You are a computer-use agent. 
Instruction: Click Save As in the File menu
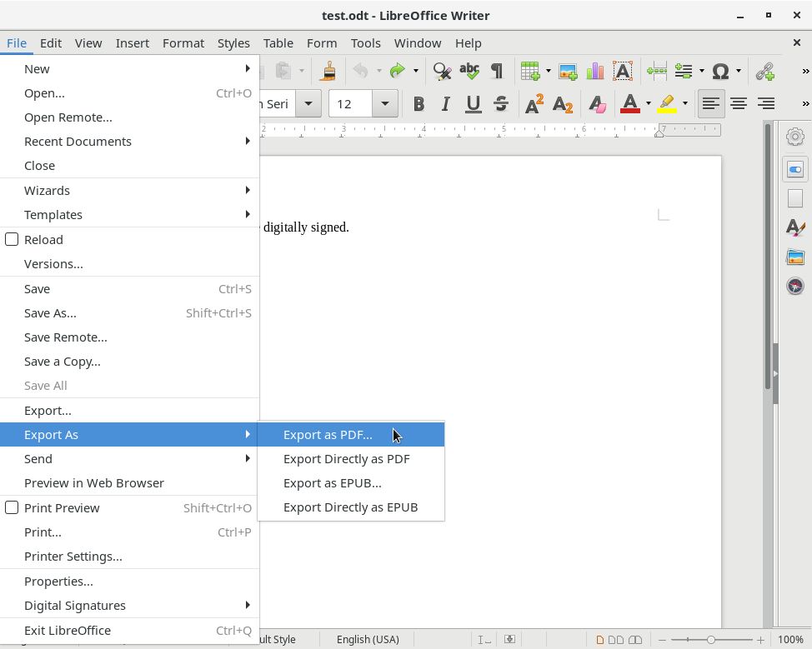[50, 312]
